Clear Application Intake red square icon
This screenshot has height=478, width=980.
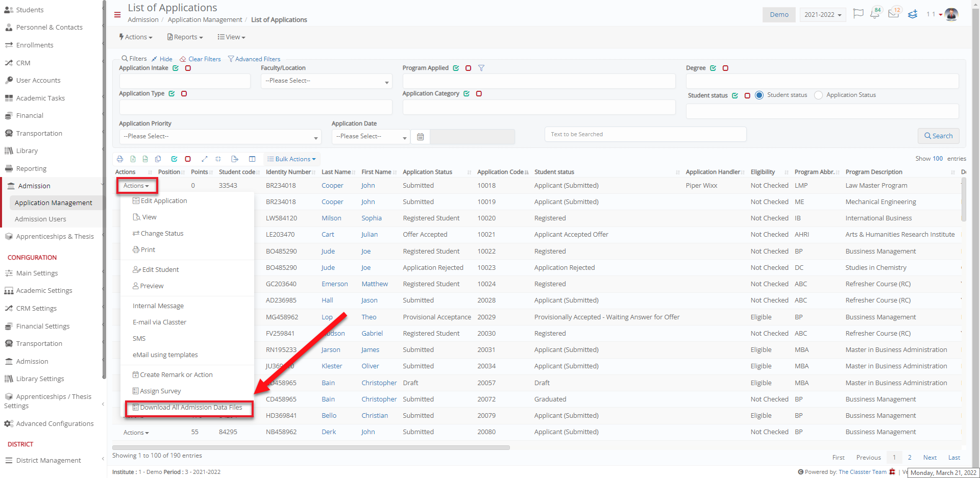(188, 68)
